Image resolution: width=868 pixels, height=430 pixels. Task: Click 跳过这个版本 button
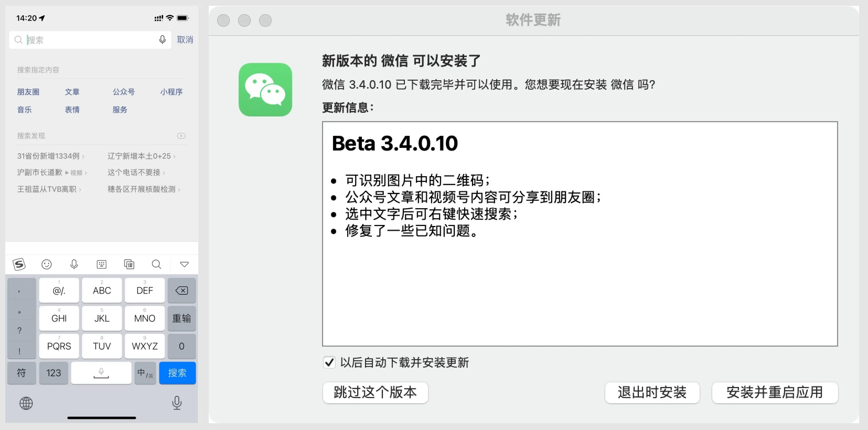[375, 393]
